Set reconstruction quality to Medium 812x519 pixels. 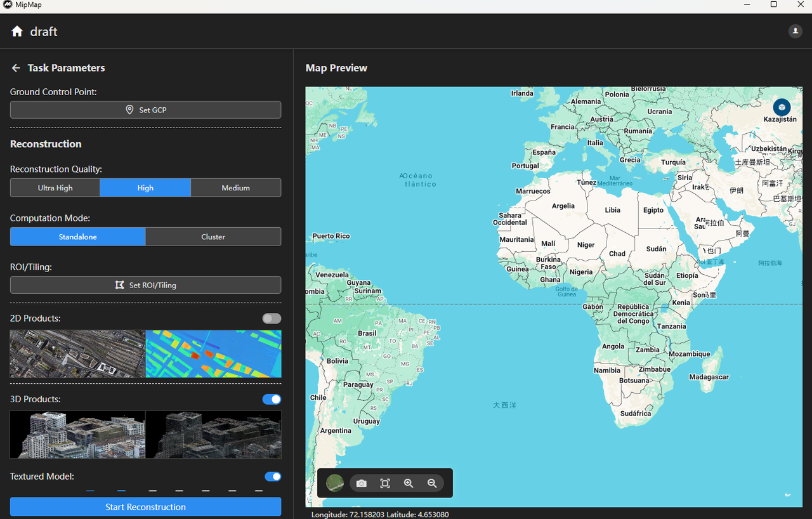(236, 188)
